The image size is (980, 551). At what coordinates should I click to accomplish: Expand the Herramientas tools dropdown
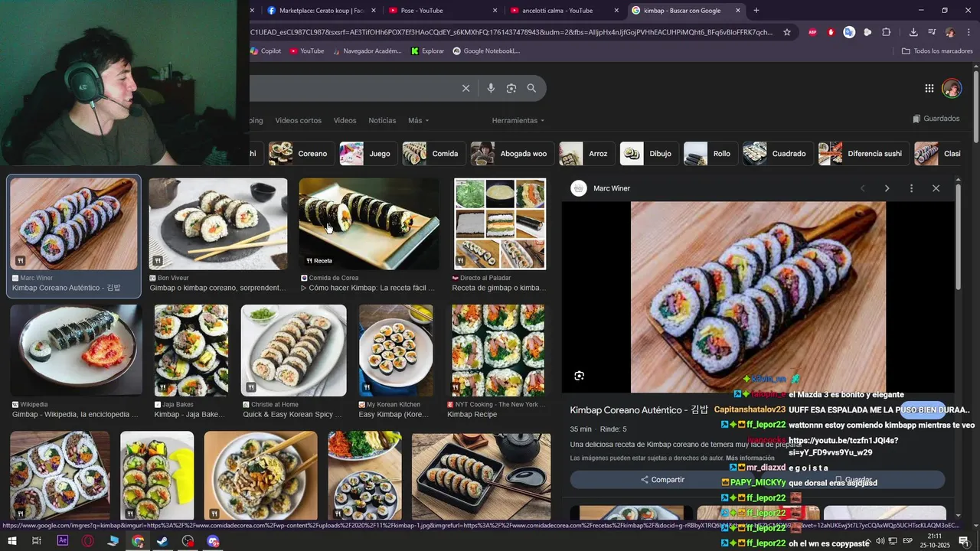518,120
